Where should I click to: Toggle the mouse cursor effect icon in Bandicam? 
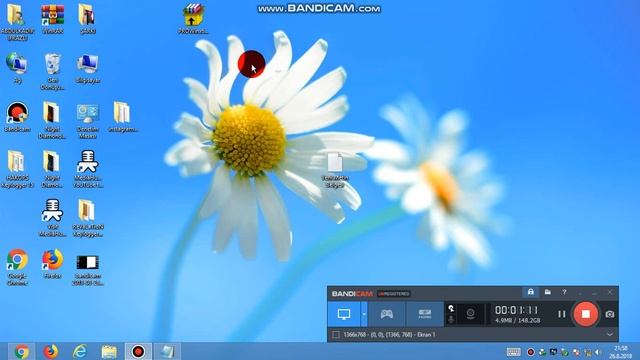pos(451,308)
